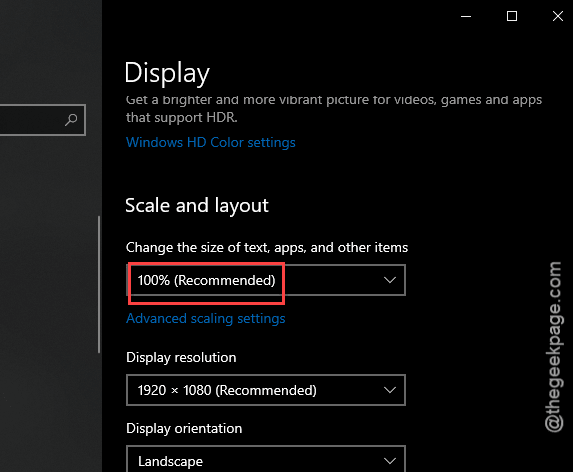Click the text size change label

tap(267, 247)
